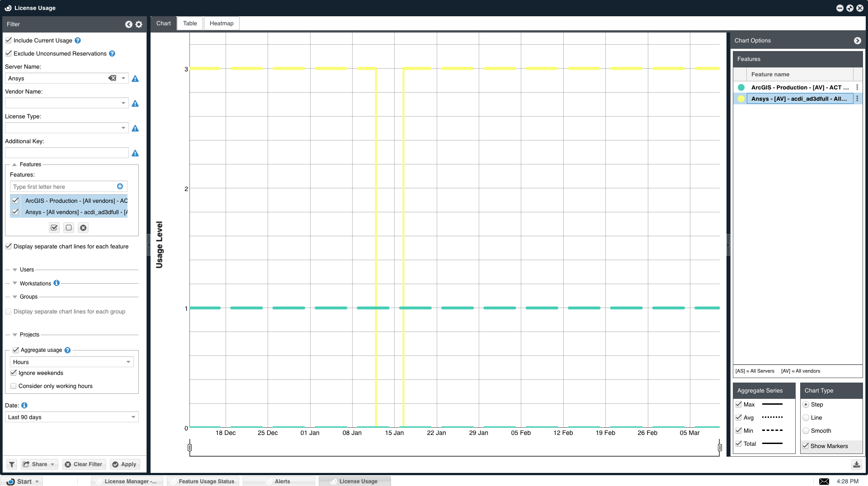Clear the Ansys server name field
868x486 pixels.
112,78
